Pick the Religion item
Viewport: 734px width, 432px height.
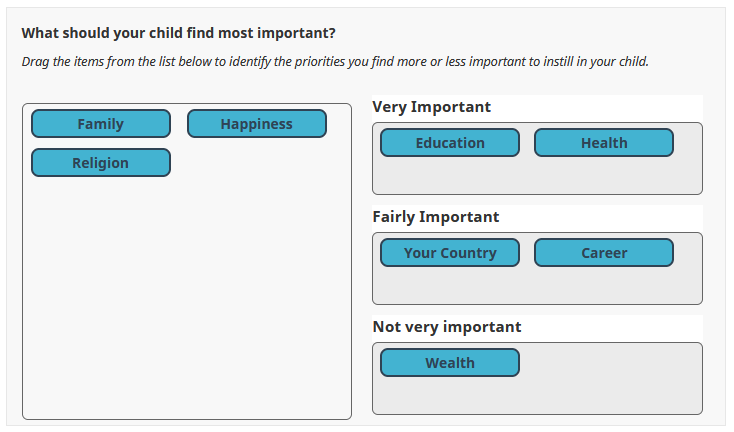coord(101,163)
